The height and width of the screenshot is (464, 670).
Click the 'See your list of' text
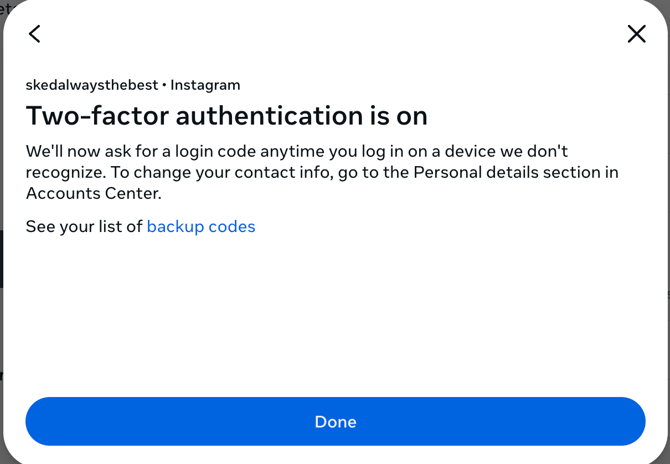[84, 226]
